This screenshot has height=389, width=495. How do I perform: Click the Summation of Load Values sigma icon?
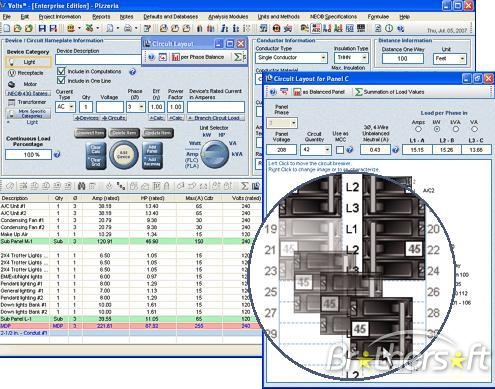coord(358,92)
